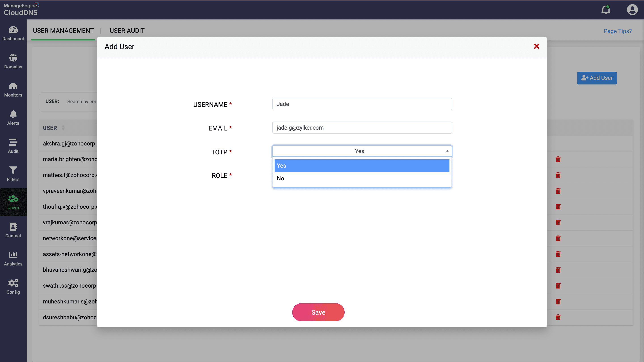Switch to the USER AUDIT tab
The height and width of the screenshot is (362, 644).
(x=127, y=30)
